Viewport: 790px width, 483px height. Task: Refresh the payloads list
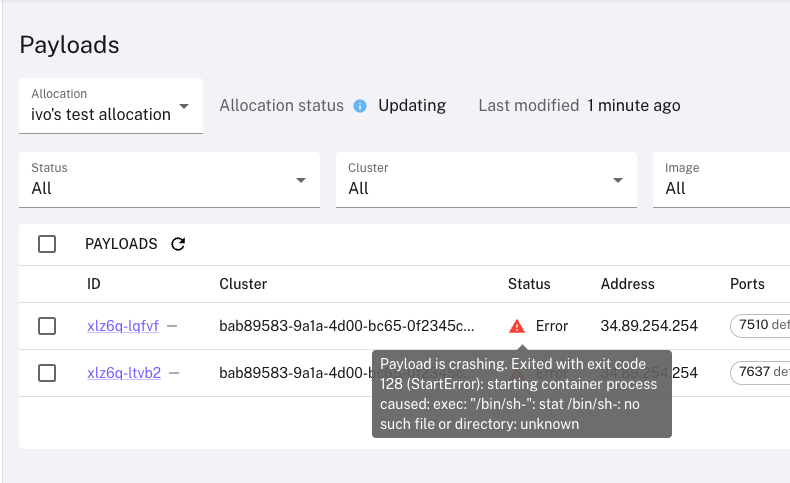[x=178, y=244]
